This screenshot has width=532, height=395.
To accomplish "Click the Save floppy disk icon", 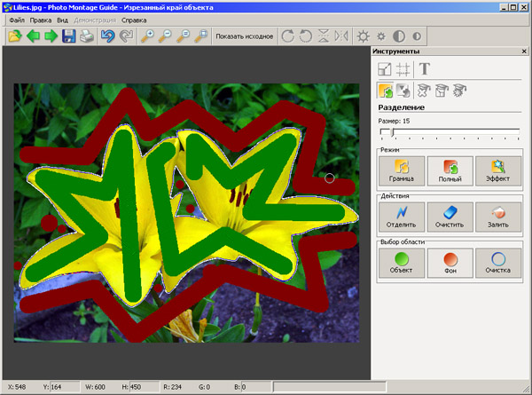I will [x=68, y=36].
